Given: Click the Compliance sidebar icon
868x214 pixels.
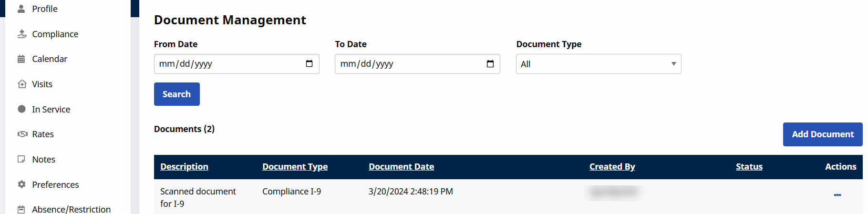Looking at the screenshot, I should point(22,34).
